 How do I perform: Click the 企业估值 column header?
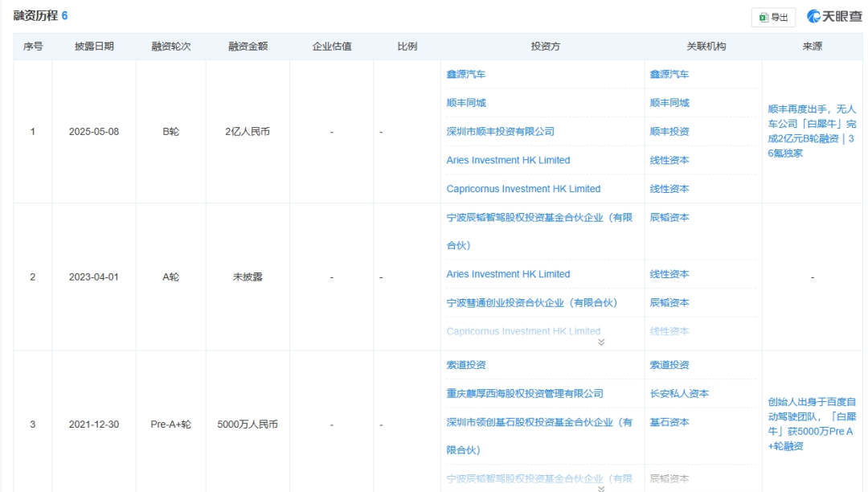tap(332, 47)
